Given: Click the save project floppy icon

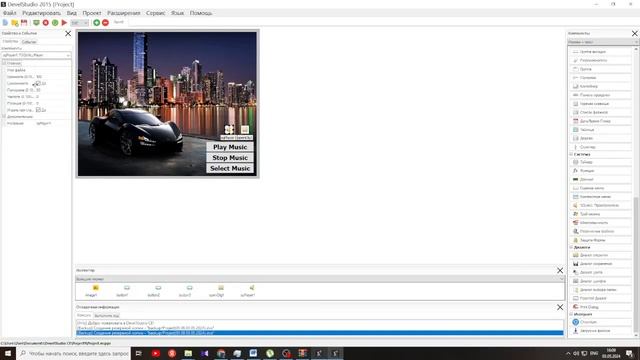Looking at the screenshot, I should (24, 22).
